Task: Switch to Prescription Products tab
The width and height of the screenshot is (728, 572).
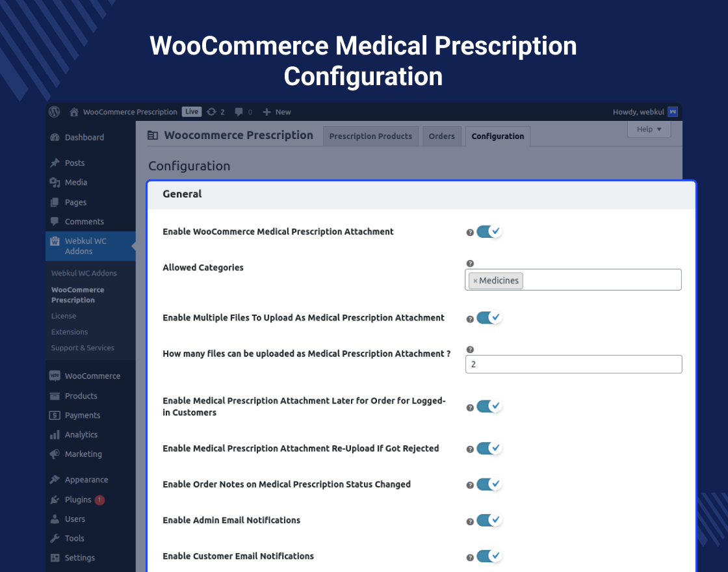Action: (370, 136)
